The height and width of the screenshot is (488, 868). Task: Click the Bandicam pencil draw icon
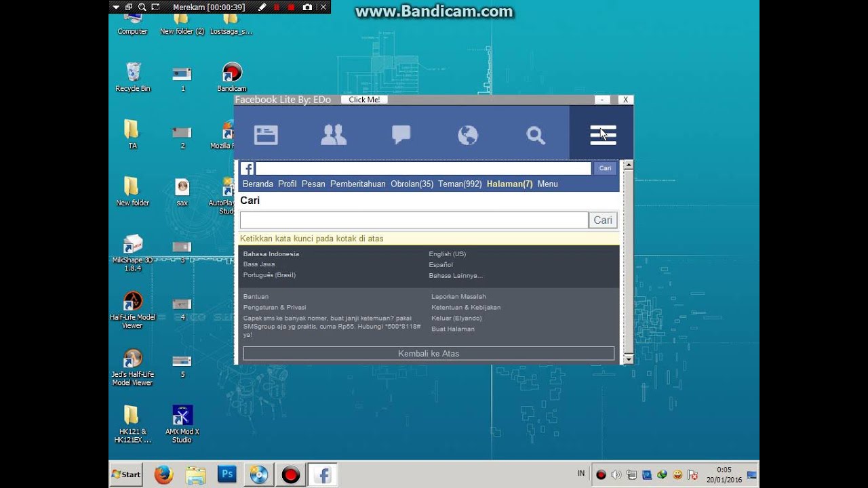(x=262, y=7)
